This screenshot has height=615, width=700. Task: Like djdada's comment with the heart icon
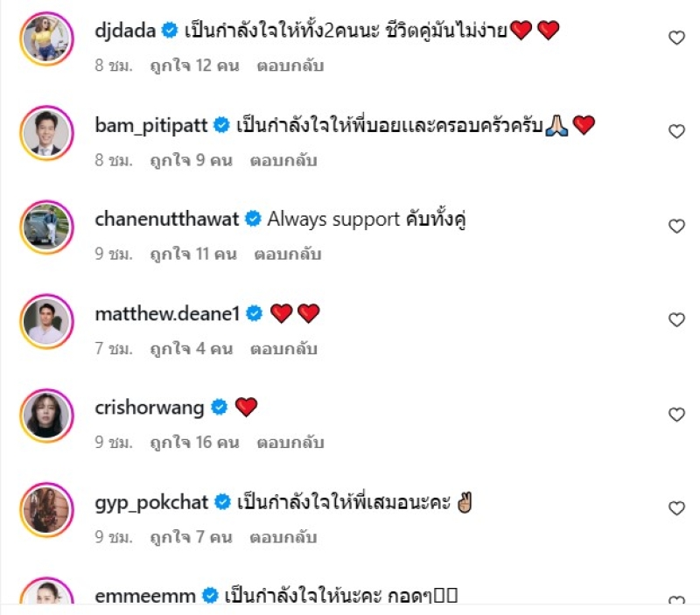[676, 38]
